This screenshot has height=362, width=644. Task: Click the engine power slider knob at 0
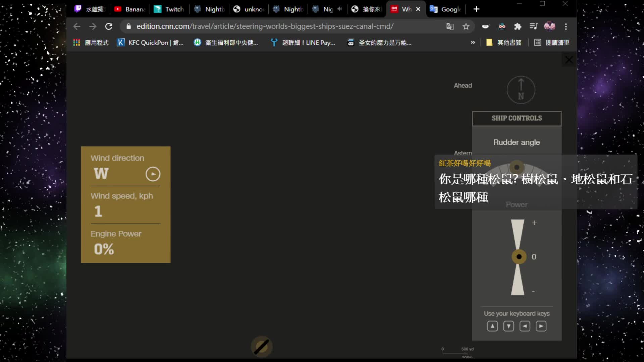(519, 257)
